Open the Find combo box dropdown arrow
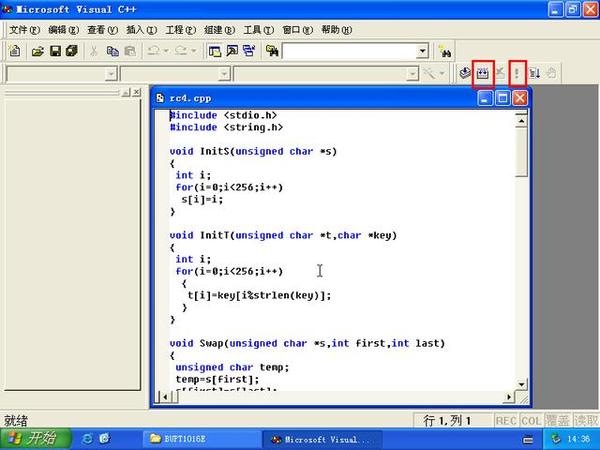The width and height of the screenshot is (600, 450). pyautogui.click(x=422, y=51)
